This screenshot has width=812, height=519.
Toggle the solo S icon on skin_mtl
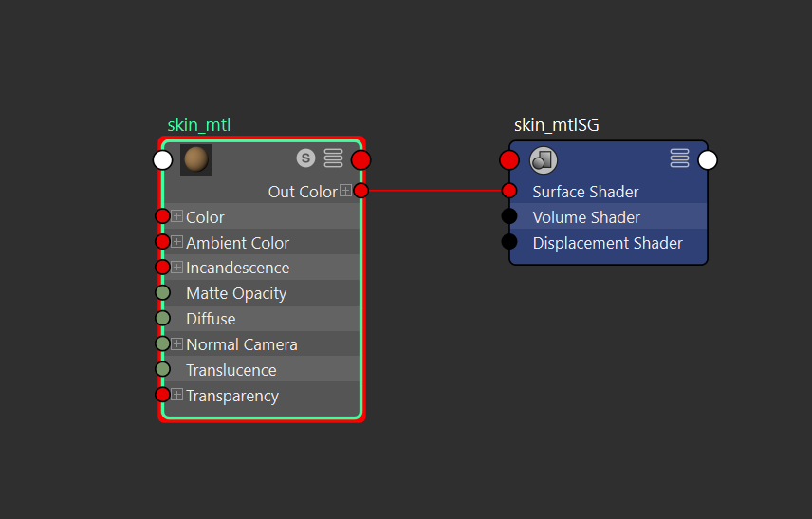(x=305, y=158)
